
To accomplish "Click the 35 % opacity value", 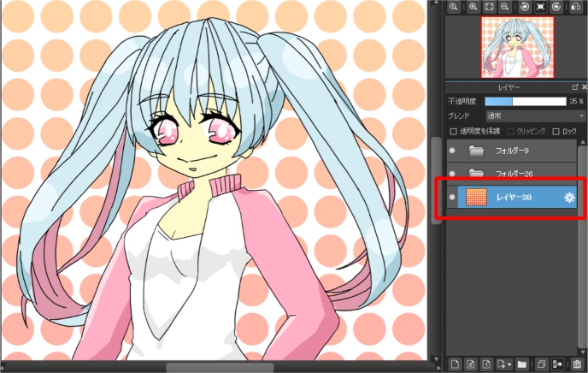I will pos(576,101).
